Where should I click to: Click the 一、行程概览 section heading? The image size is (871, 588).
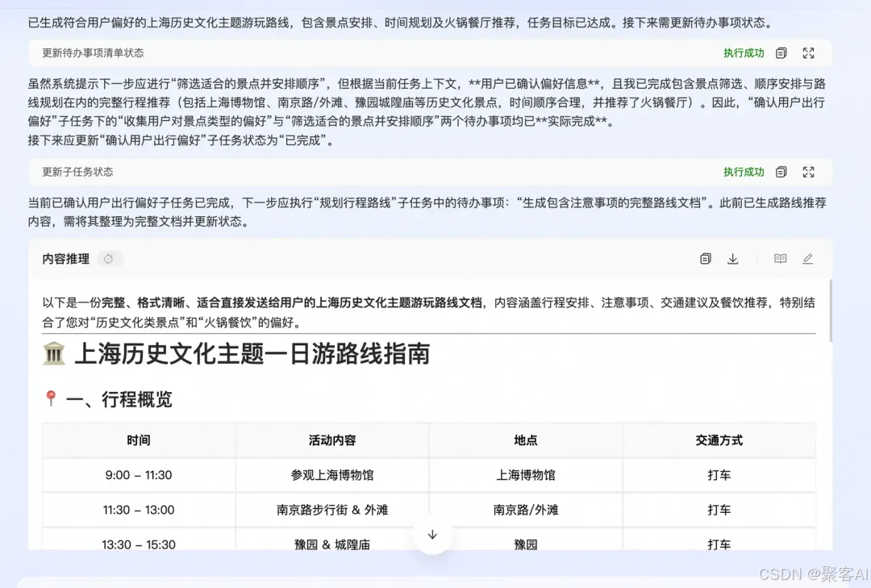coord(119,399)
